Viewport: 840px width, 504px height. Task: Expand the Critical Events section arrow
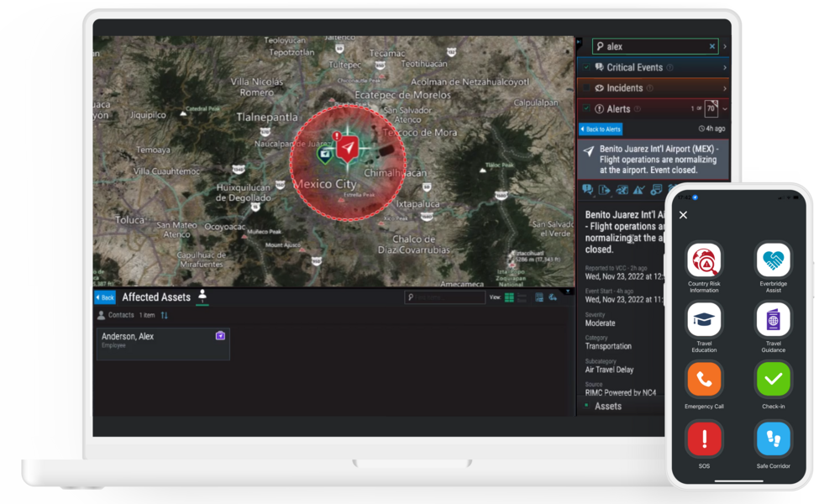coord(724,67)
